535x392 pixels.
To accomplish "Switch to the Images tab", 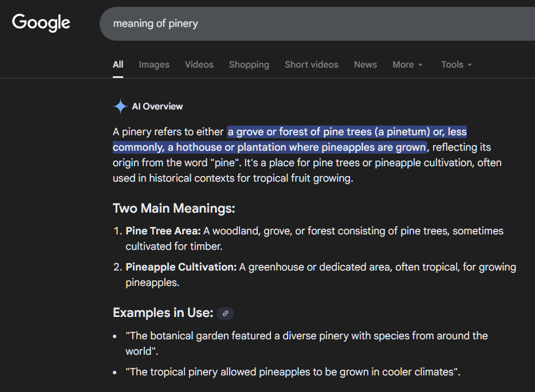I will point(154,65).
